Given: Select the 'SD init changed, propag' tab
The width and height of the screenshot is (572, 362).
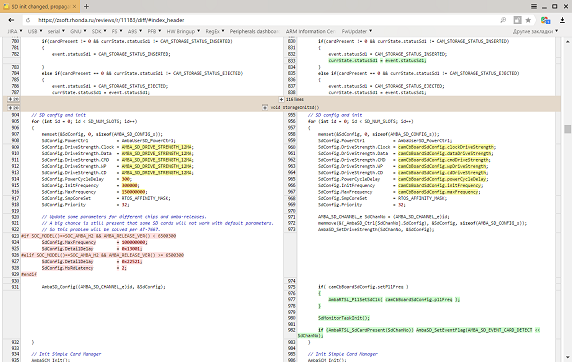Looking at the screenshot, I should click(x=39, y=7).
